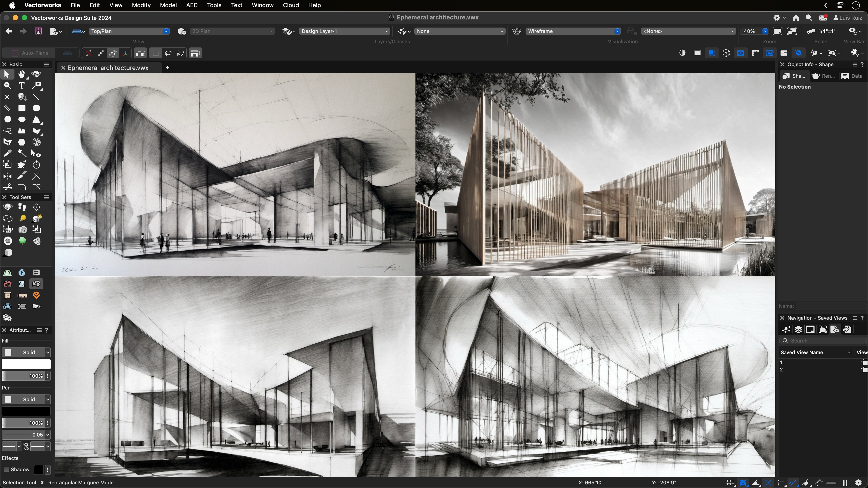The width and height of the screenshot is (868, 488).
Task: Click the pen color swatch in Attributes
Action: pyautogui.click(x=26, y=411)
